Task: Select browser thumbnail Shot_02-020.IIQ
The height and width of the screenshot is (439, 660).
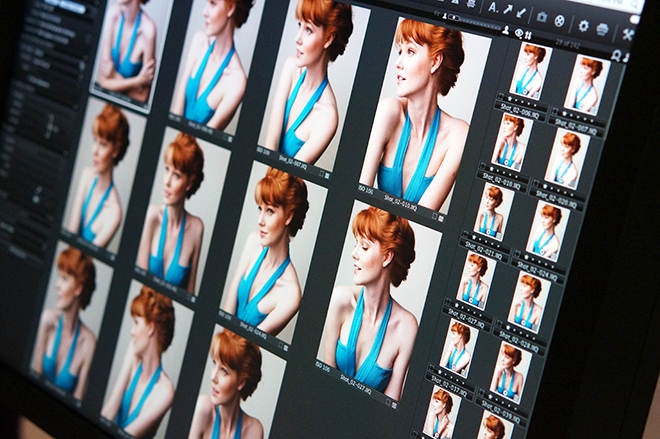Action: pyautogui.click(x=567, y=158)
